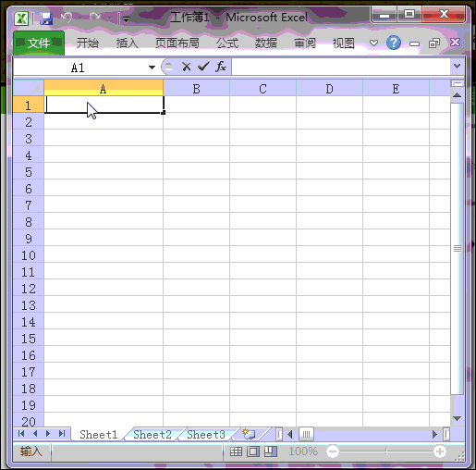Zoom out with the minus button
This screenshot has height=470, width=476.
[333, 451]
